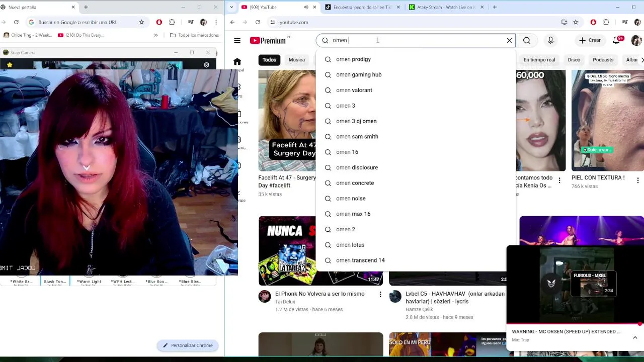Viewport: 644px width, 362px height.
Task: Choose suggestion omen prodigy
Action: [x=416, y=59]
